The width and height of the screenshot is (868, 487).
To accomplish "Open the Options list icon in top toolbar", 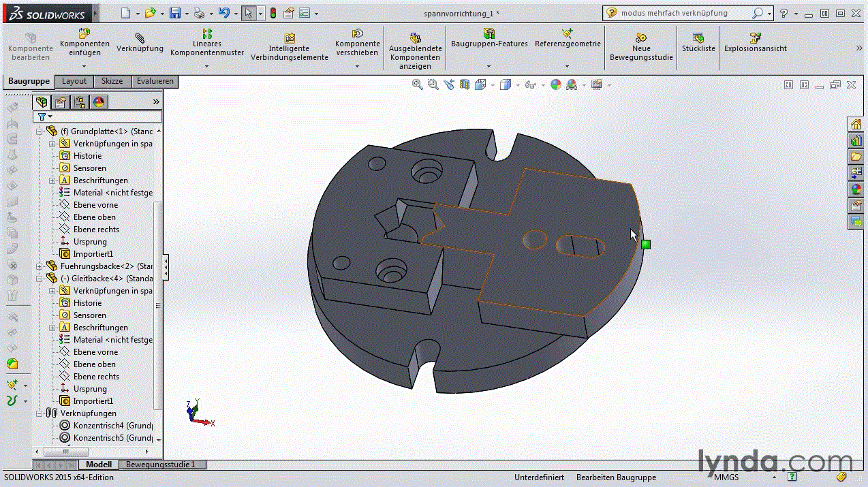I will point(305,13).
